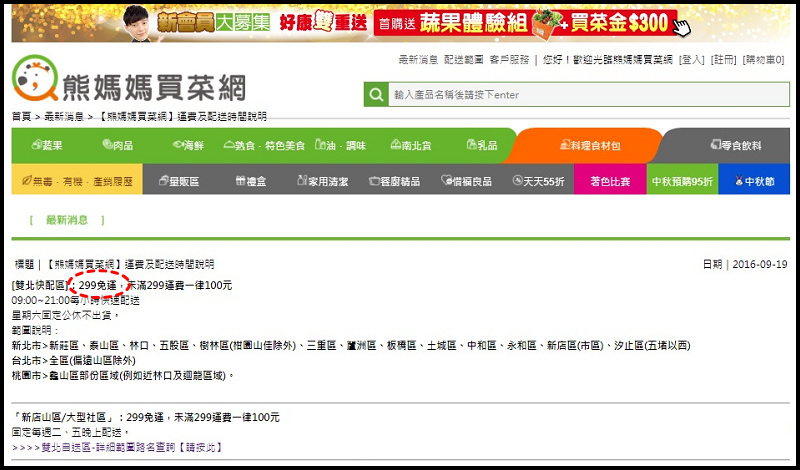Click 最新消息 in the breadcrumb

point(64,117)
